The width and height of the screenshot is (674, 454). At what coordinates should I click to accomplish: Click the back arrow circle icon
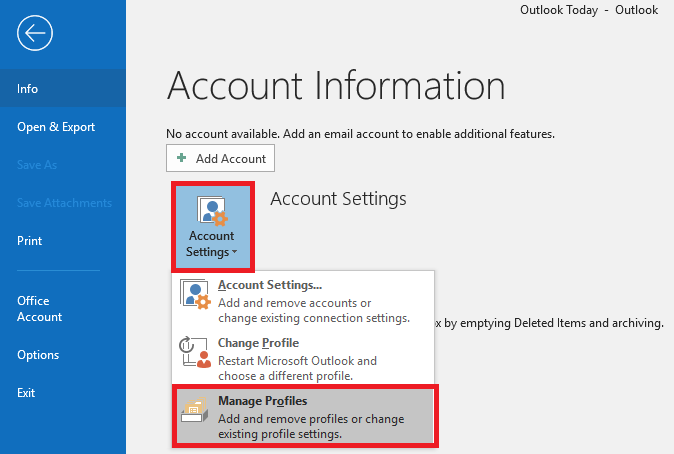(x=35, y=33)
